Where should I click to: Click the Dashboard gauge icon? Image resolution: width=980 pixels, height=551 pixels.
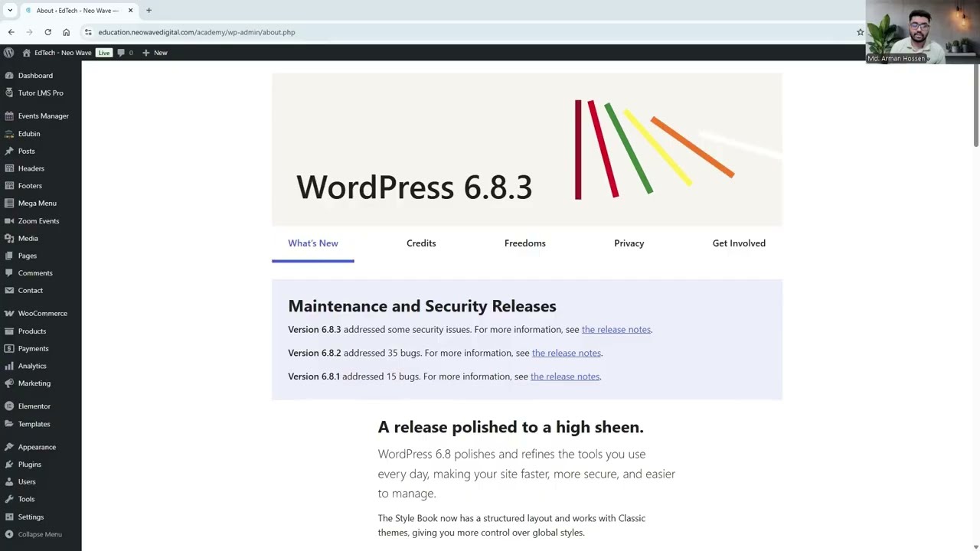coord(9,76)
